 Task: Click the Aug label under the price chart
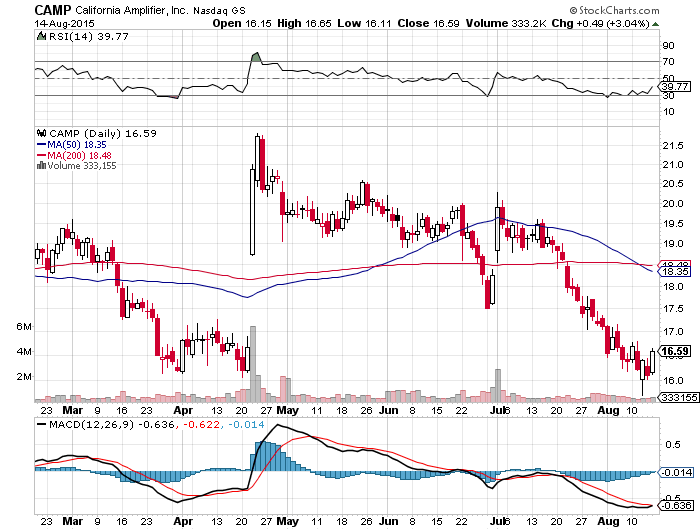coord(608,410)
